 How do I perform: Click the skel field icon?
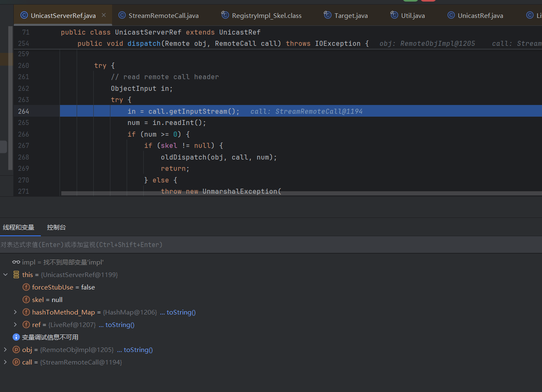click(26, 300)
